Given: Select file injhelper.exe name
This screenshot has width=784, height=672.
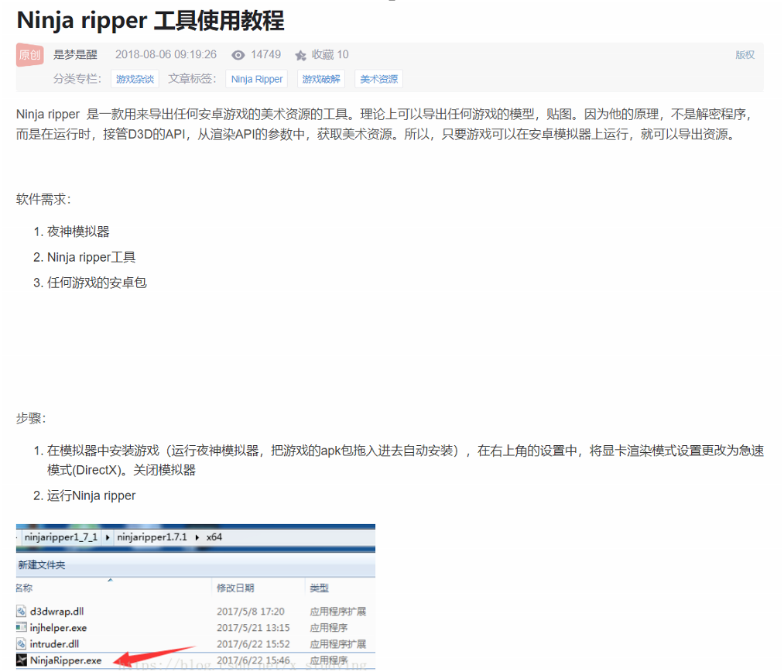Looking at the screenshot, I should coord(58,628).
